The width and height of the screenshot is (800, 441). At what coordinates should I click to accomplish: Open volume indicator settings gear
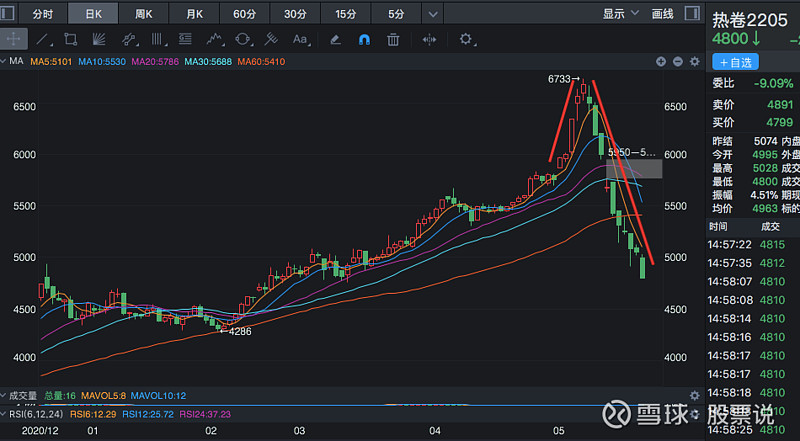pyautogui.click(x=694, y=396)
